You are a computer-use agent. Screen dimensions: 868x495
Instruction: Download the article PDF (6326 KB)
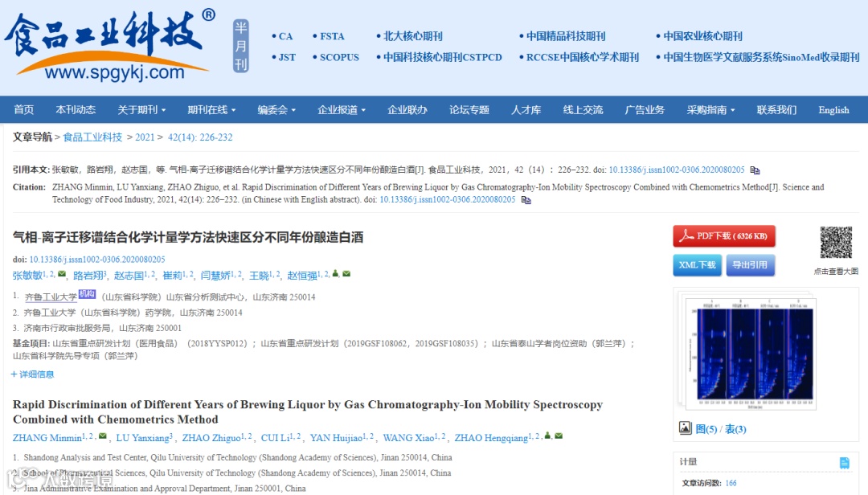724,236
